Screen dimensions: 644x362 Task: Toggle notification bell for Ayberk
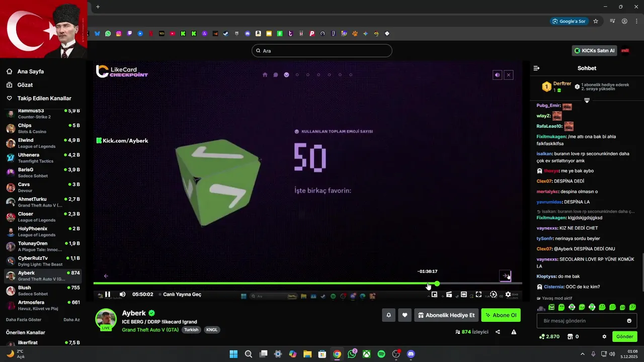point(388,315)
